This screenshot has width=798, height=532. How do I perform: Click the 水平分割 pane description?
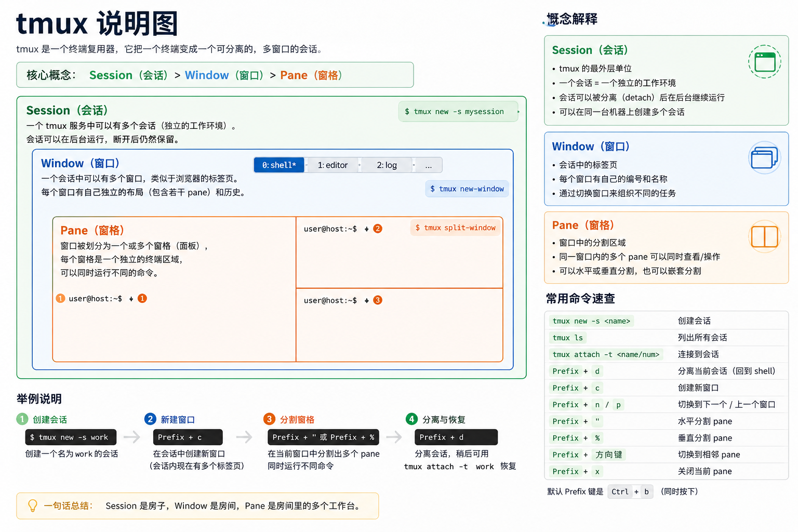705,421
